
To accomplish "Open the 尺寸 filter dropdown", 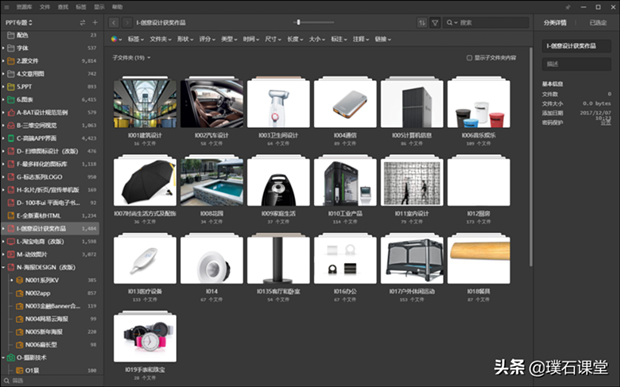I will click(x=273, y=39).
